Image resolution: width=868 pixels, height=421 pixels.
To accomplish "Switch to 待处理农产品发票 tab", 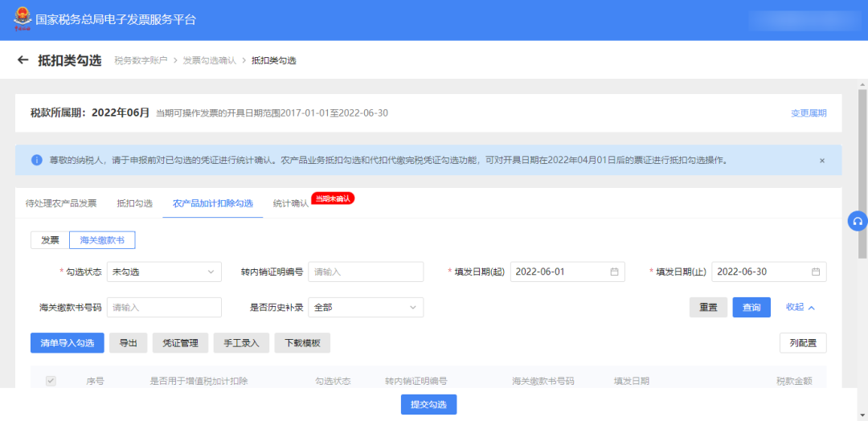I will 61,203.
